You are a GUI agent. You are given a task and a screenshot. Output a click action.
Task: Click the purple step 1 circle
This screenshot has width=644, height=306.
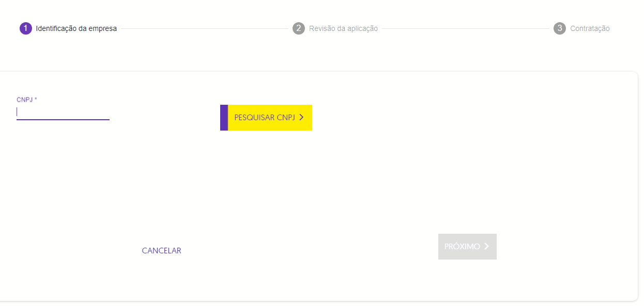(x=26, y=28)
